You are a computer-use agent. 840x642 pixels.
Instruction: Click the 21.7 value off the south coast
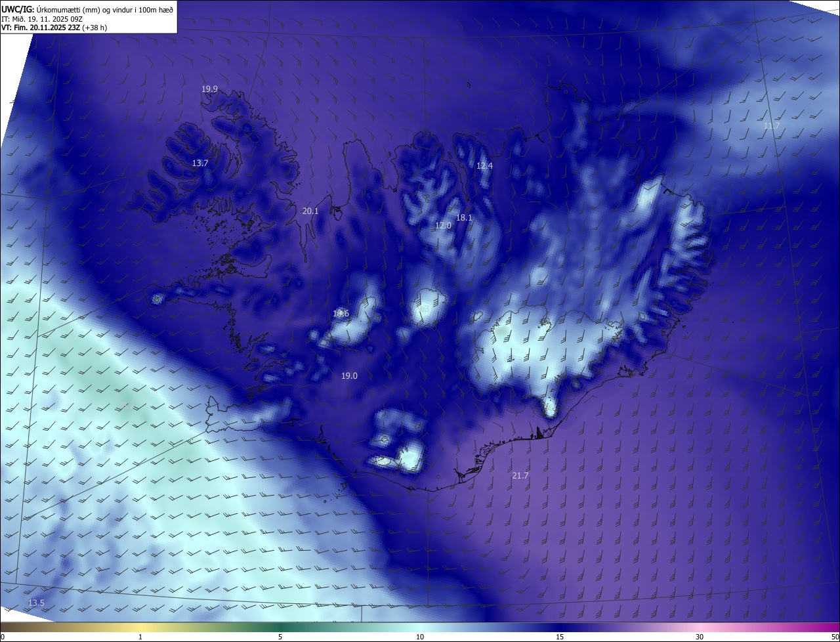coord(520,475)
